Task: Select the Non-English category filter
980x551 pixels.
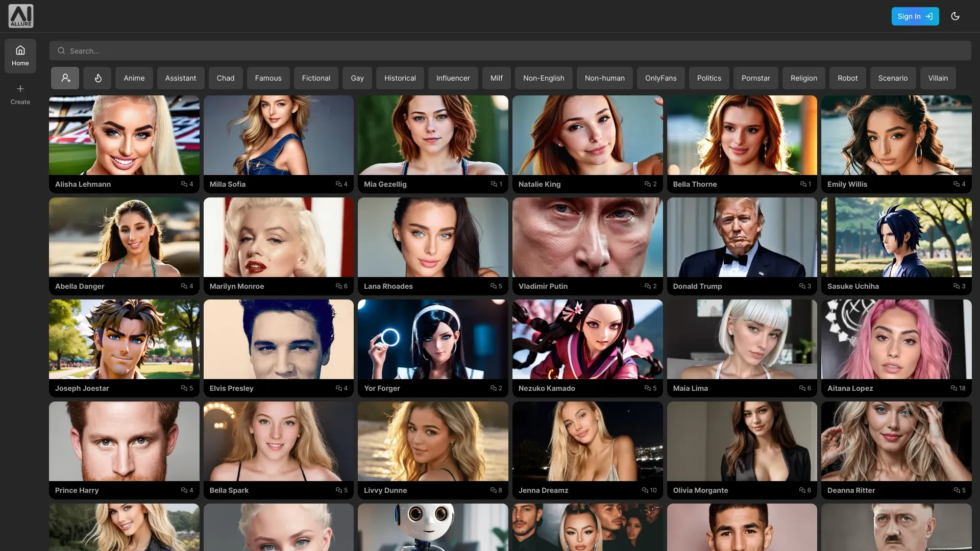Action: point(544,78)
